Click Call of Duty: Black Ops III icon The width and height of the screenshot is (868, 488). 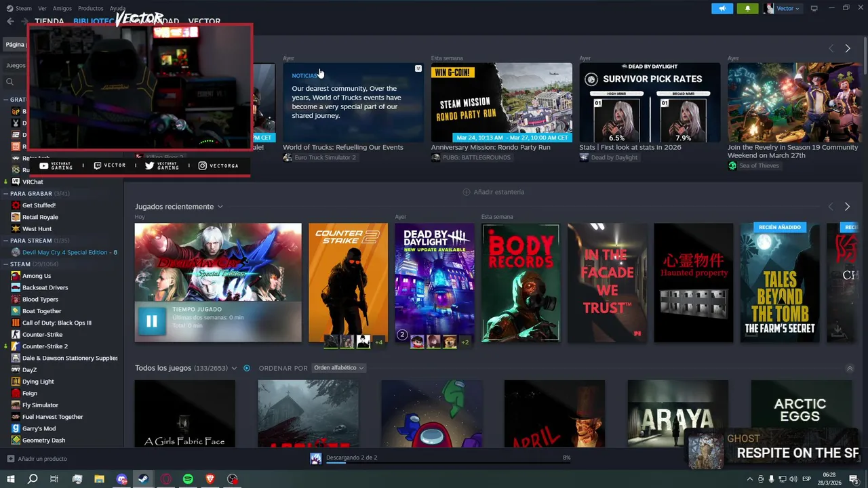click(x=16, y=323)
